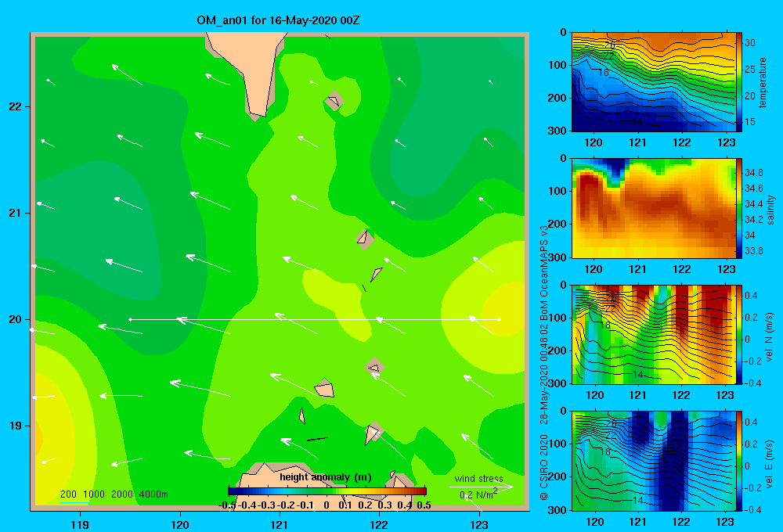This screenshot has height=532, width=783.
Task: Click the 'vel. N (m/s)' color scale bar
Action: pos(739,334)
